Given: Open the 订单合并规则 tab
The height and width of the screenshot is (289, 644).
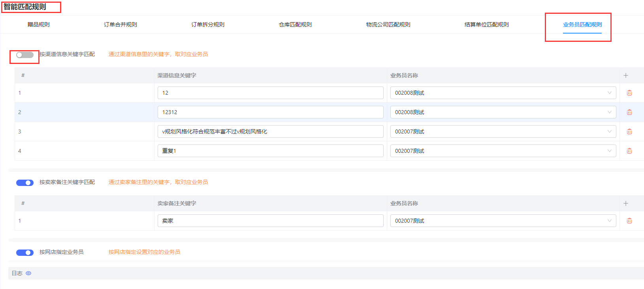Looking at the screenshot, I should coord(121,24).
